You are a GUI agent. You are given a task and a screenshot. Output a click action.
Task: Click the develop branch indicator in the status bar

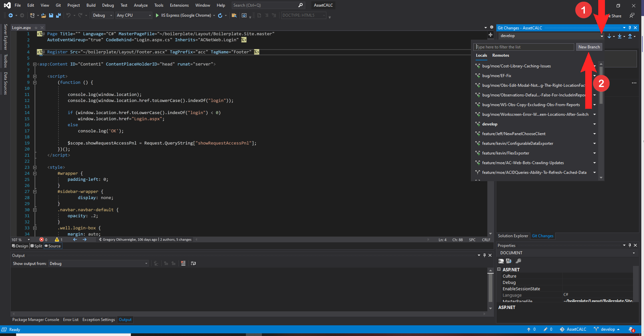(607, 329)
